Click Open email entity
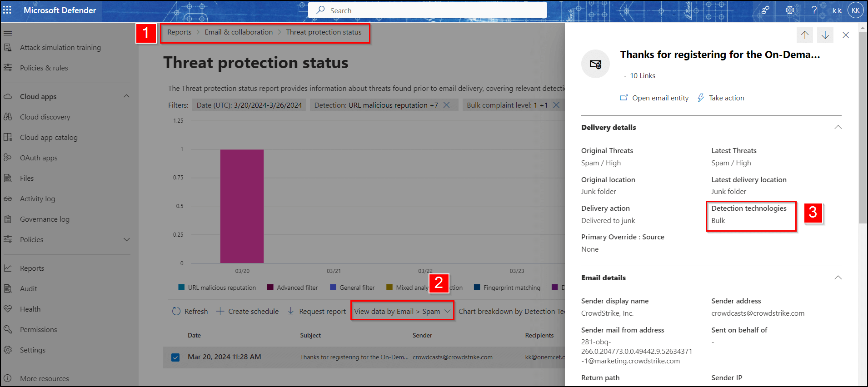 click(x=654, y=98)
